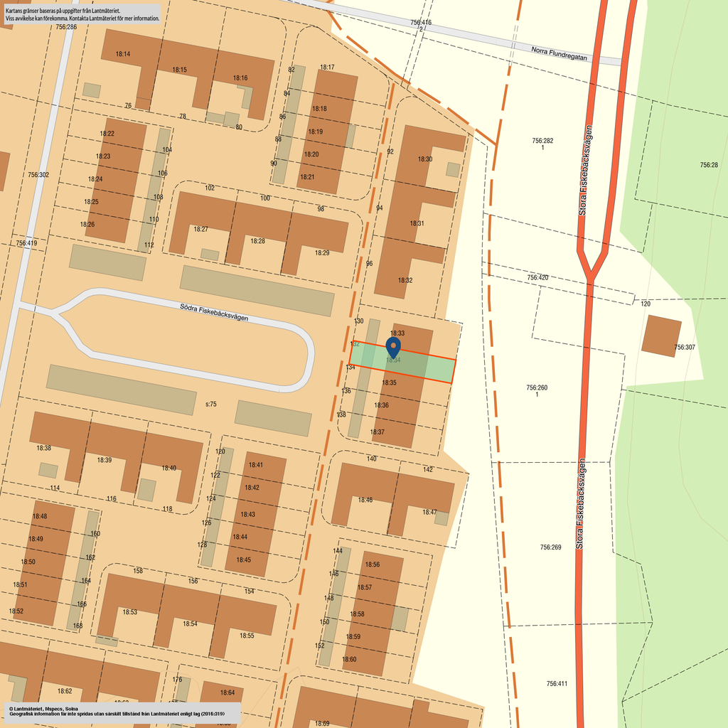728x728 pixels.
Task: Click parcel label 756:28 in green area
Action: tap(709, 165)
